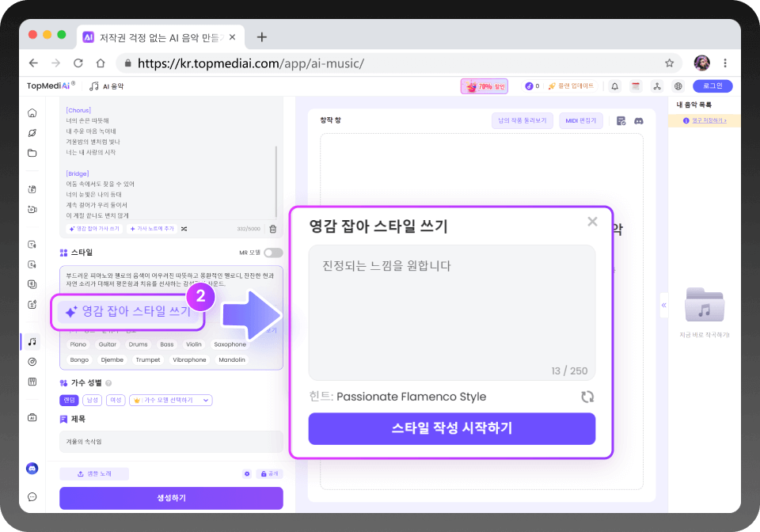Click the 생성하기 generate button
This screenshot has width=760, height=532.
171,498
